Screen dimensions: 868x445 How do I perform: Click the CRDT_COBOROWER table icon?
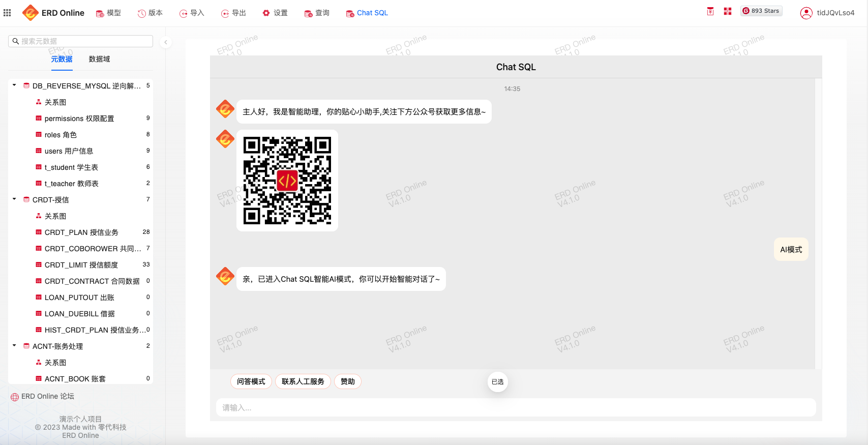pos(39,249)
